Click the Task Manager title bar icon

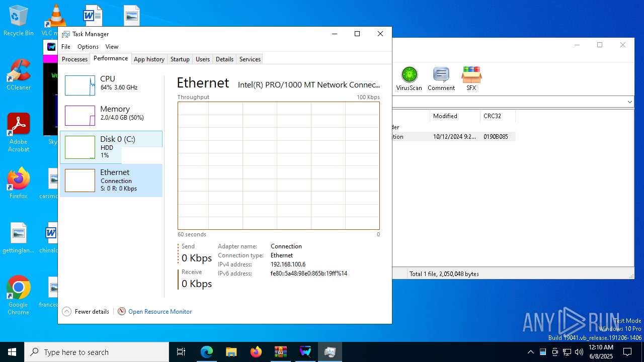point(66,34)
